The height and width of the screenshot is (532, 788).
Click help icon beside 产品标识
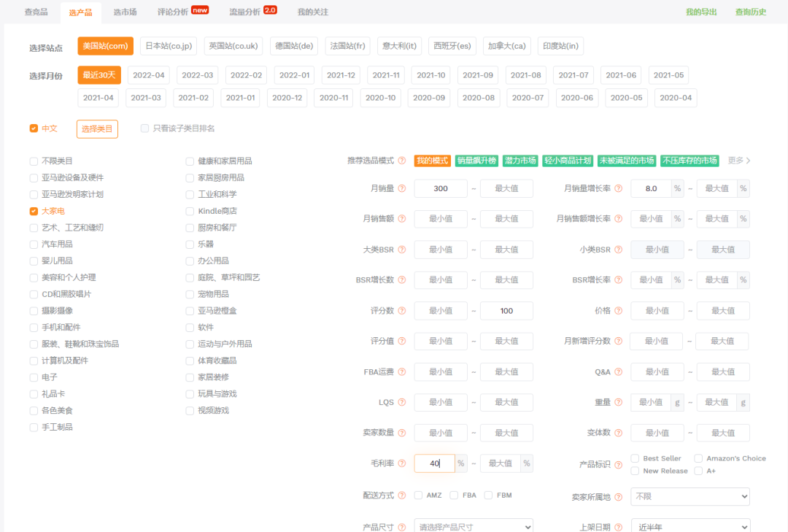619,464
